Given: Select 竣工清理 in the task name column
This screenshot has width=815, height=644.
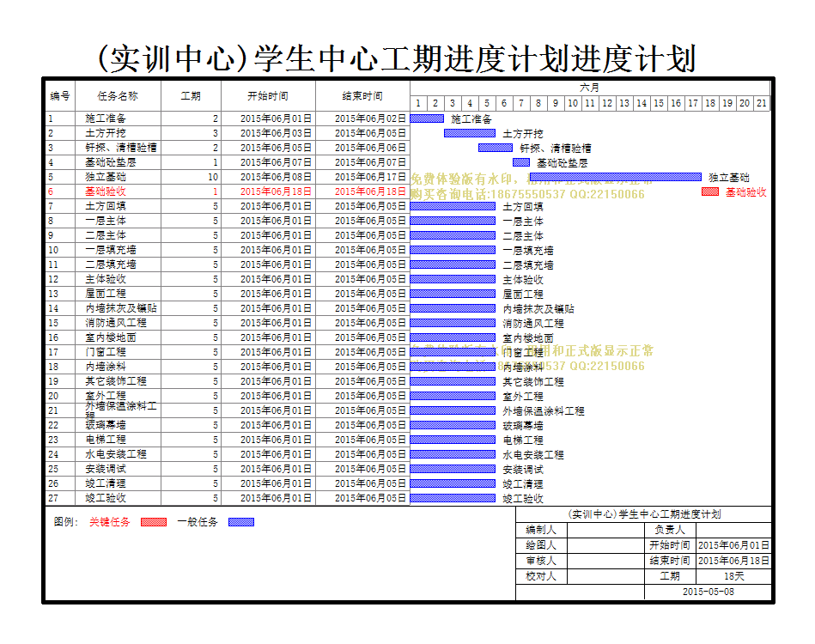Looking at the screenshot, I should coord(106,483).
